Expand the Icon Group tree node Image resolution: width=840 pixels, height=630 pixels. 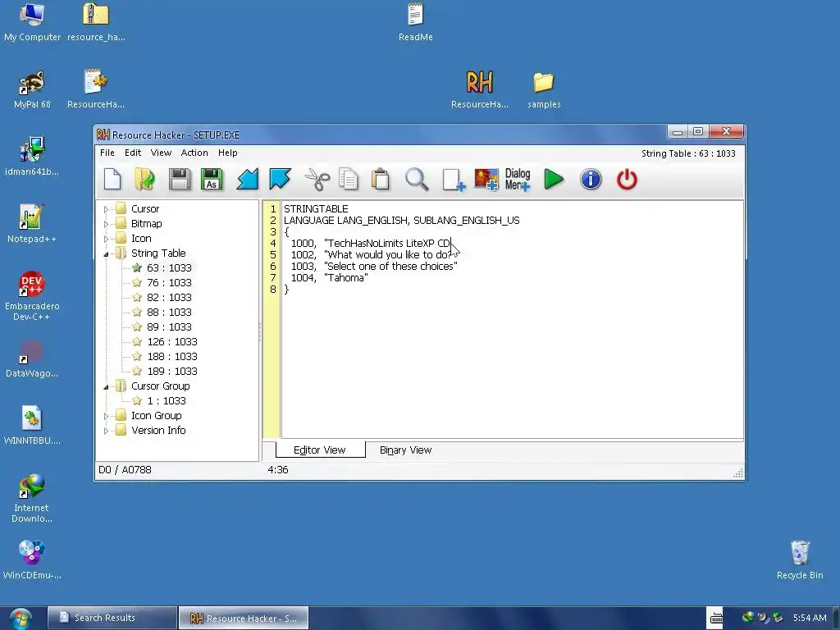tap(106, 416)
